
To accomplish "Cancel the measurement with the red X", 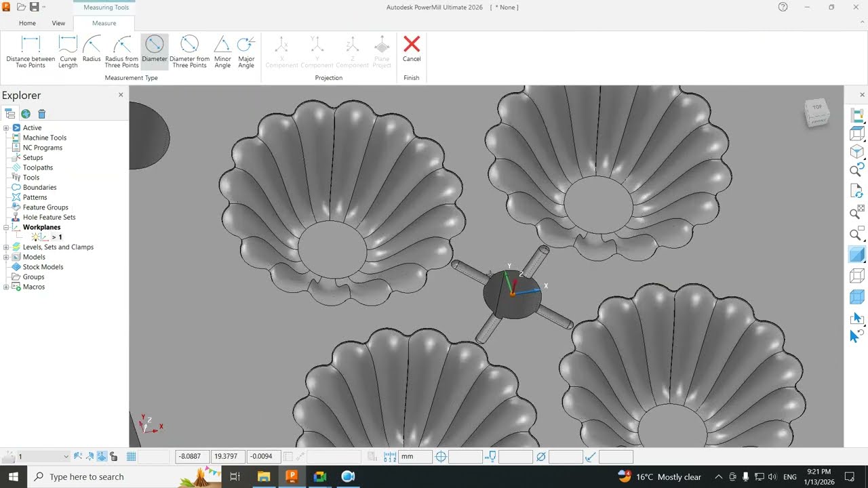I will (412, 49).
